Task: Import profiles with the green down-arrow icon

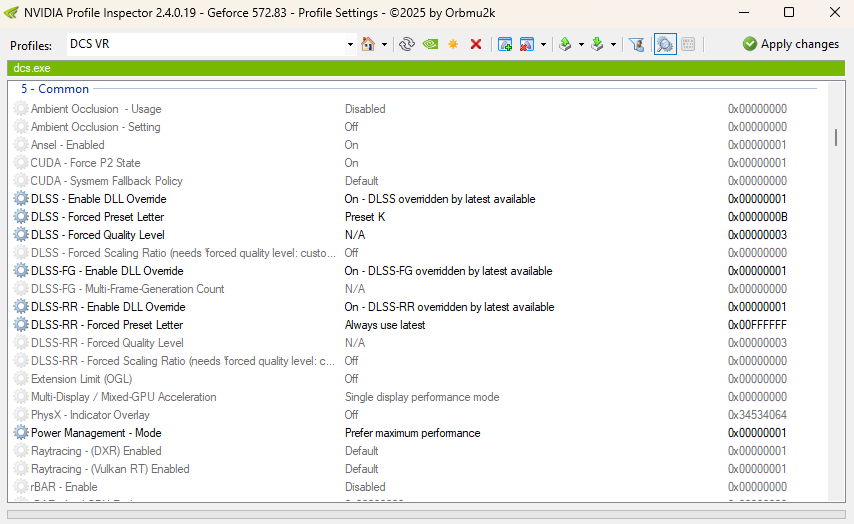Action: pyautogui.click(x=597, y=44)
